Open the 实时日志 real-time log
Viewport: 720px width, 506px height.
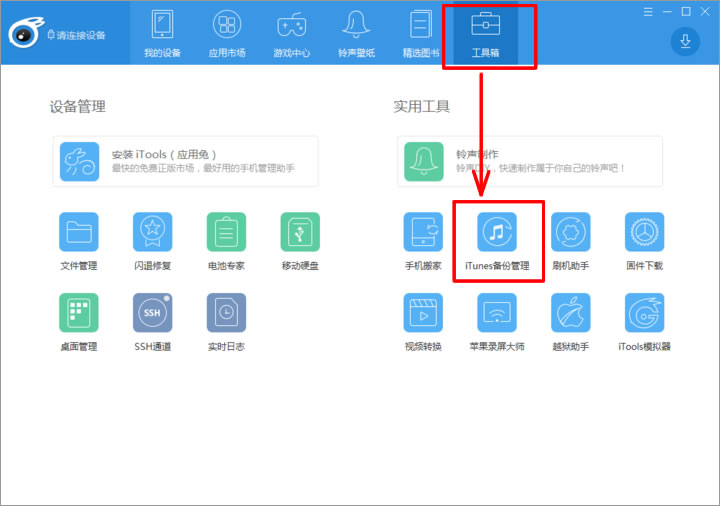[x=226, y=313]
